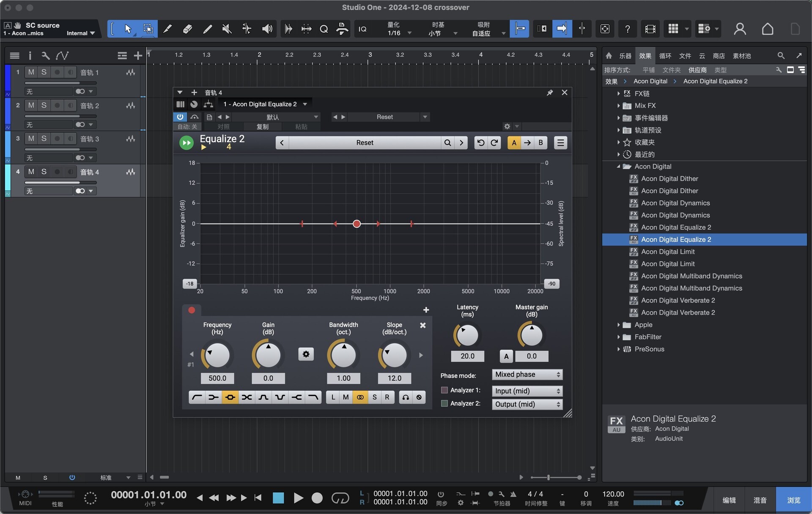This screenshot has height=514, width=812.
Task: Enable Analyzer 1 checkbox
Action: click(444, 390)
